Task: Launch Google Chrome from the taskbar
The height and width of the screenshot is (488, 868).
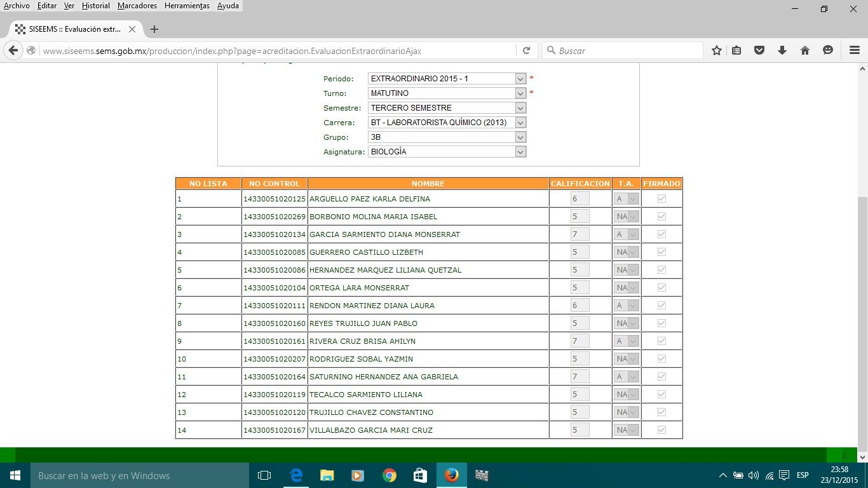Action: click(390, 475)
